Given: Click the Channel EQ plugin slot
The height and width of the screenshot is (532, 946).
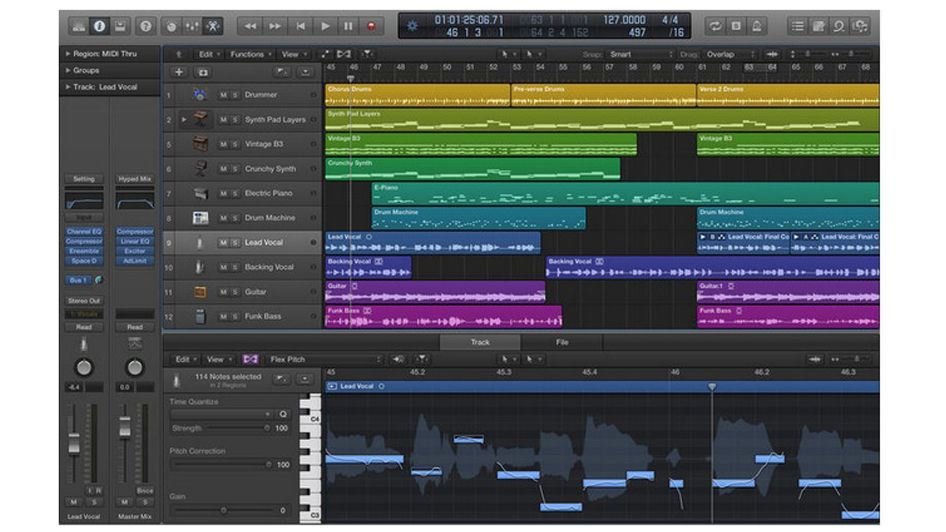Looking at the screenshot, I should point(84,232).
